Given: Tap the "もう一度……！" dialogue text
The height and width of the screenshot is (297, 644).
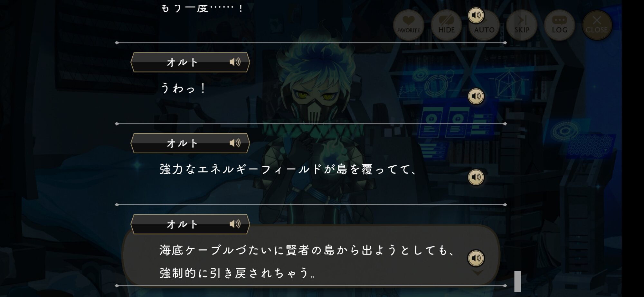Looking at the screenshot, I should coord(202,8).
